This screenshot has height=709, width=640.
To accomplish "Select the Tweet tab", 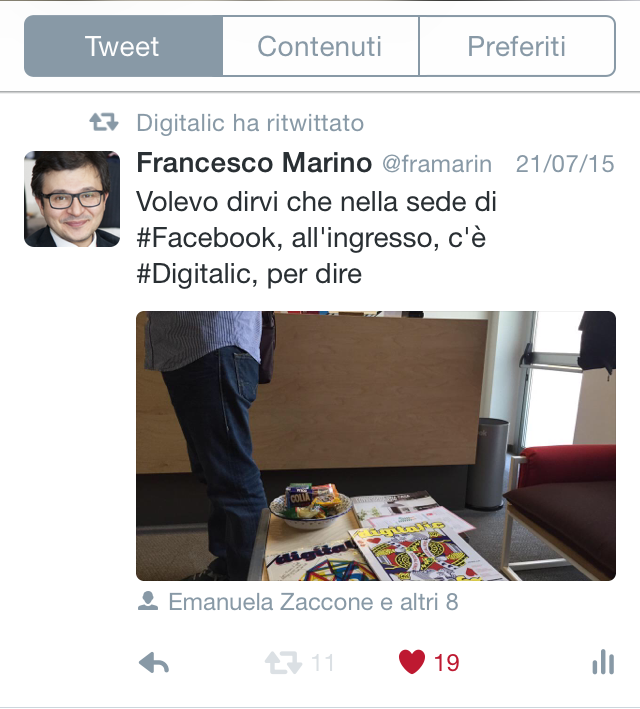I will click(123, 46).
